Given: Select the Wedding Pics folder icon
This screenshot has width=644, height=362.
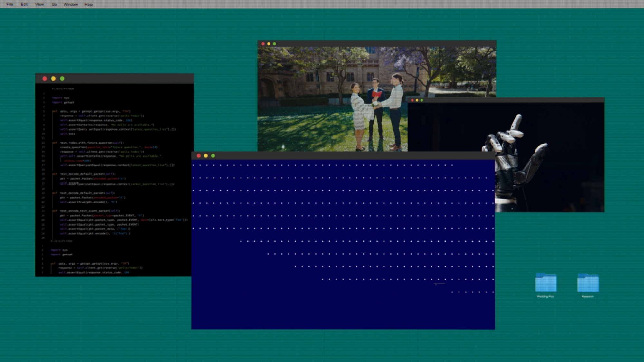Looking at the screenshot, I should 545,283.
